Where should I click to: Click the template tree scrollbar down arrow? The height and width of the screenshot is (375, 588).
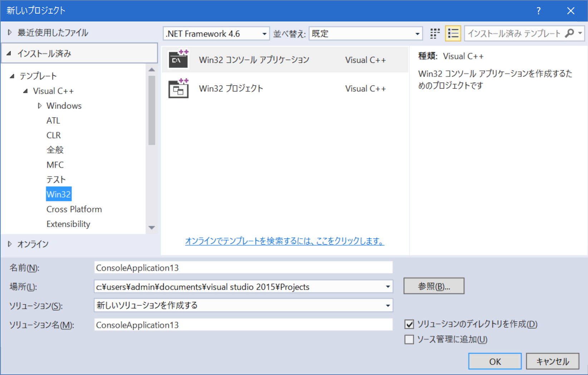click(x=152, y=228)
